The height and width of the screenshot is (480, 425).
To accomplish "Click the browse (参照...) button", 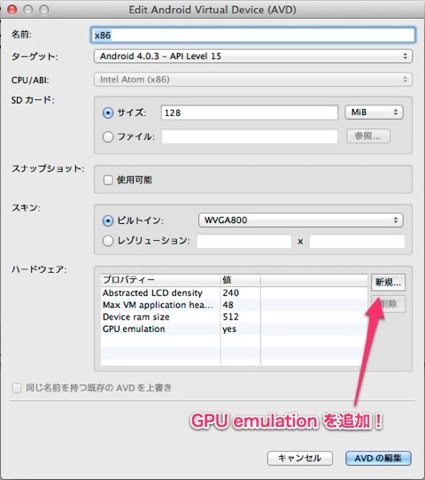I will [x=368, y=136].
